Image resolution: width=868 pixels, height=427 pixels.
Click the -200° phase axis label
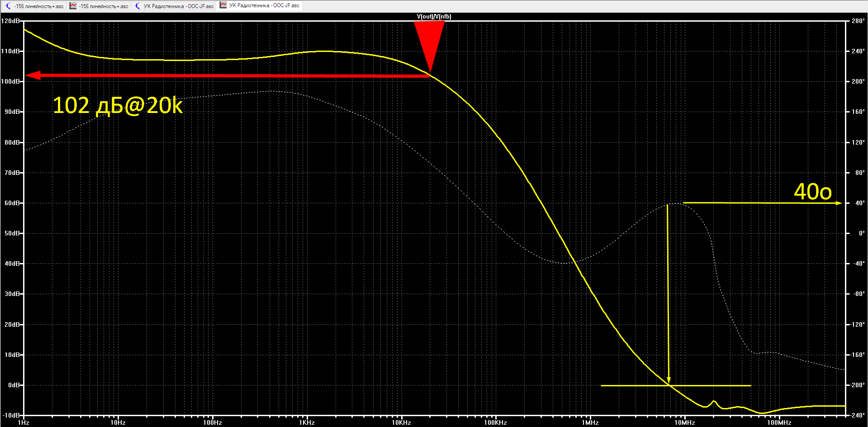(x=858, y=385)
